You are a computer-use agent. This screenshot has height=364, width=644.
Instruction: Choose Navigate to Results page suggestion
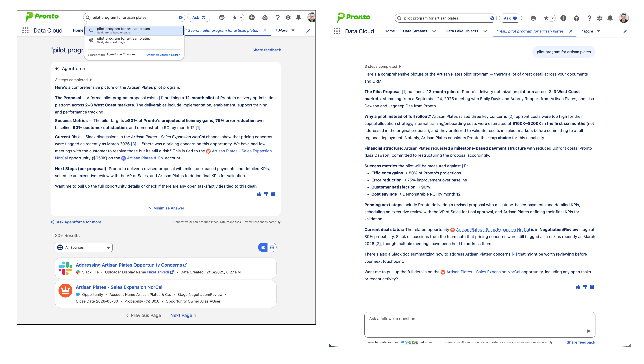(x=134, y=31)
